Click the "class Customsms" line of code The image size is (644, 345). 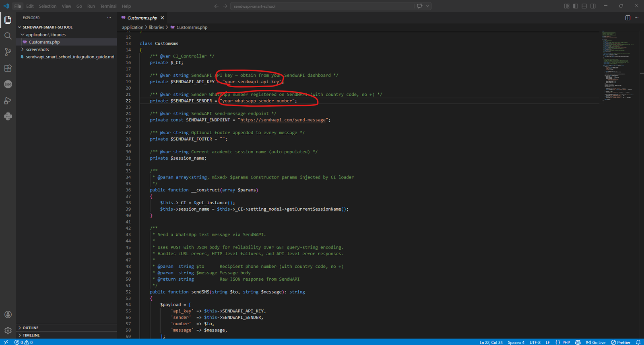(x=159, y=43)
